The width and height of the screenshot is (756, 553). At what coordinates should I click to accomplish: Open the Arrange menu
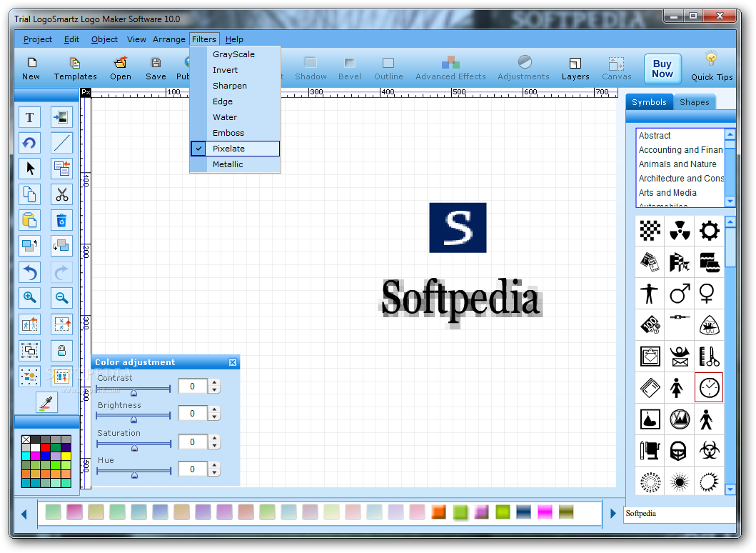tap(168, 39)
